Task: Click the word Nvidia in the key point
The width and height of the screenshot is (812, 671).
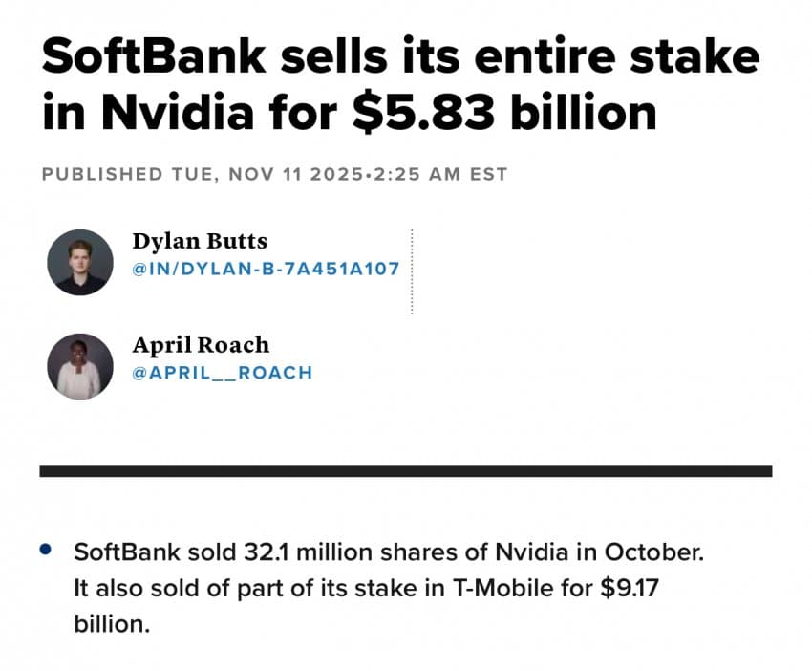Action: (x=530, y=552)
